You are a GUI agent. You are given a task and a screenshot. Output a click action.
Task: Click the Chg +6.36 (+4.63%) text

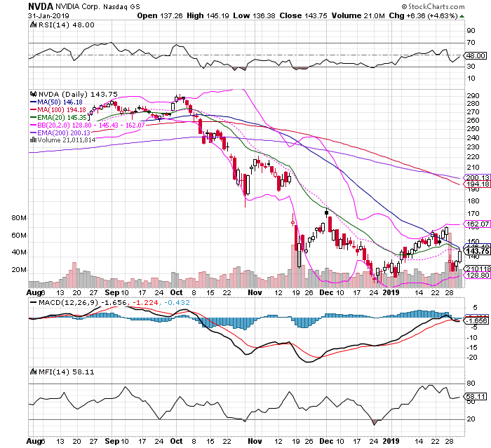click(x=424, y=15)
